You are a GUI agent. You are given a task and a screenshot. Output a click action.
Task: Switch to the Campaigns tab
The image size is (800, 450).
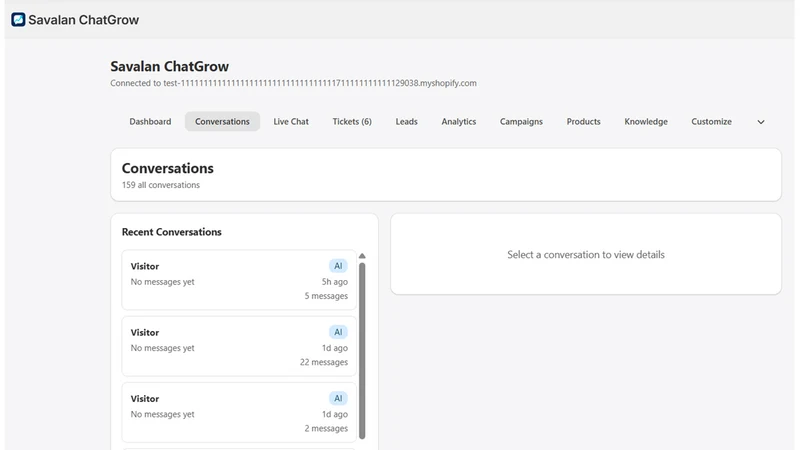(x=521, y=121)
